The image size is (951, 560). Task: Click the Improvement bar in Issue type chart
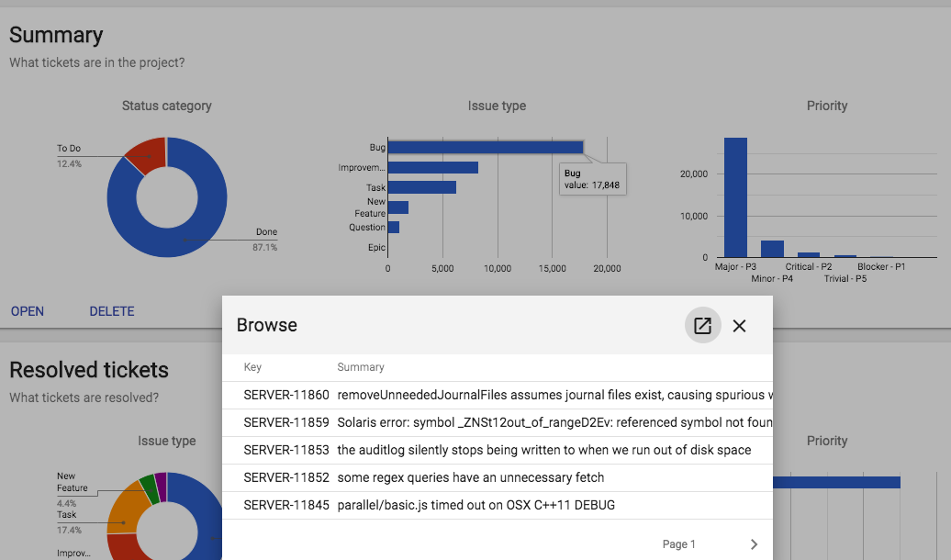[x=432, y=167]
